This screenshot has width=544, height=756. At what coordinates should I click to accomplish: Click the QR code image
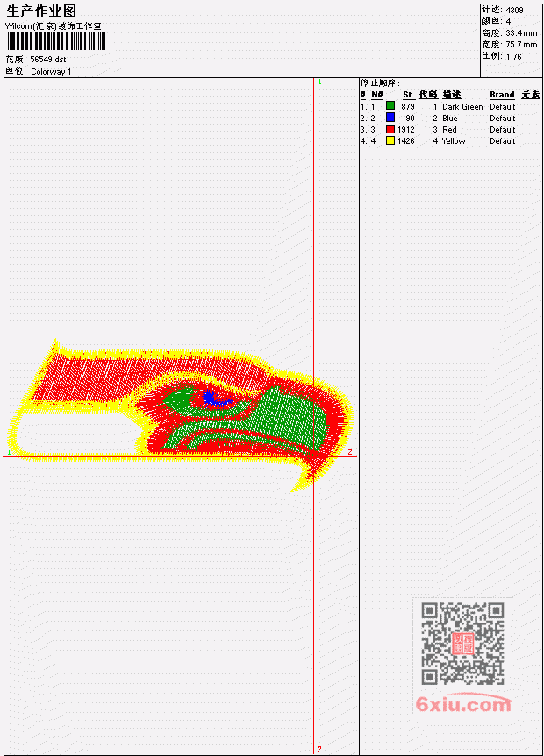[463, 644]
